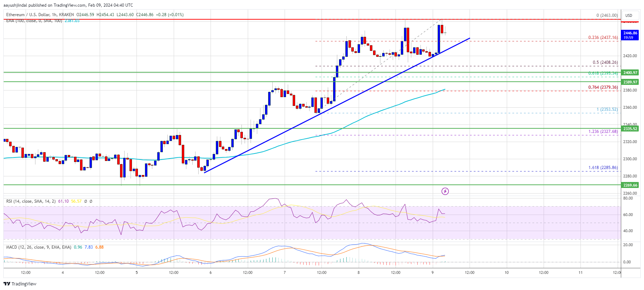Click the 2389.97 green price level tag
644x290 pixels.
coord(630,82)
